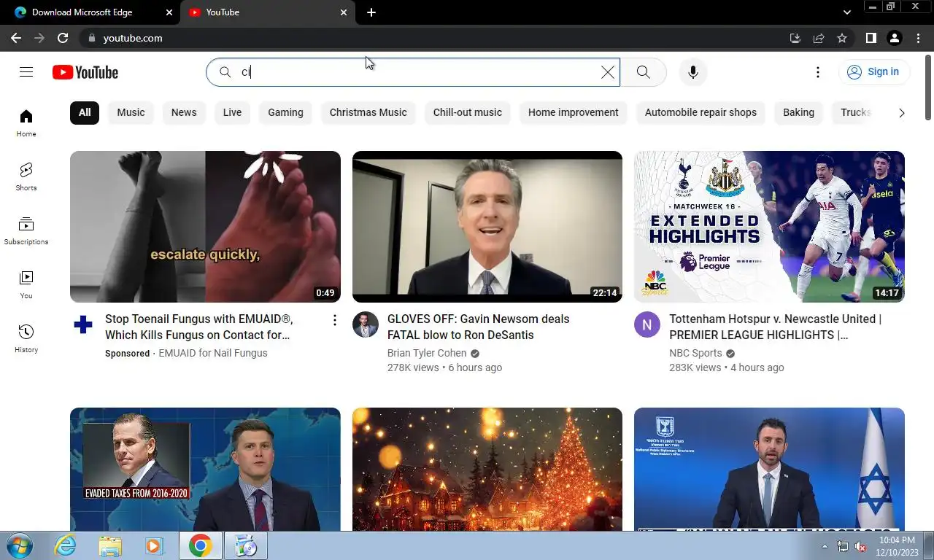This screenshot has width=934, height=560.
Task: Open options menu for EMUAID ad
Action: (x=334, y=320)
